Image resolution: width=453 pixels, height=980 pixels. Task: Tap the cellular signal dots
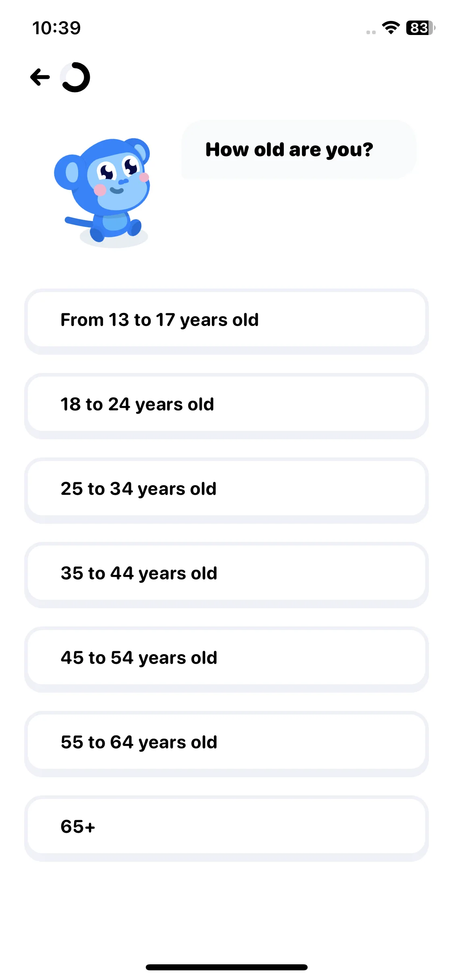point(371,32)
